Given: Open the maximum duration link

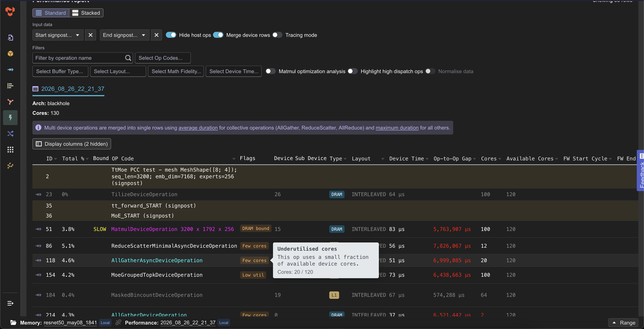Looking at the screenshot, I should [397, 128].
